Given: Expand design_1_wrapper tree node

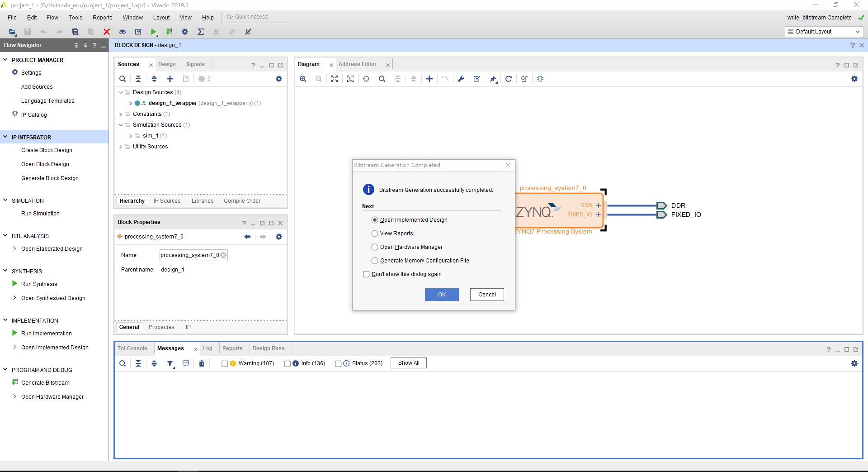Looking at the screenshot, I should pos(131,103).
